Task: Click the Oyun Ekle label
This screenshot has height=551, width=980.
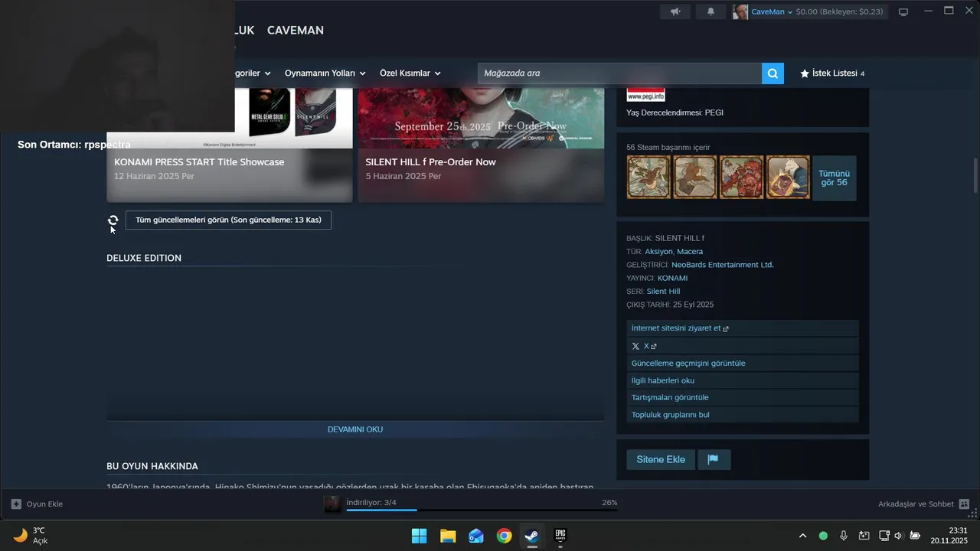Action: pyautogui.click(x=44, y=504)
